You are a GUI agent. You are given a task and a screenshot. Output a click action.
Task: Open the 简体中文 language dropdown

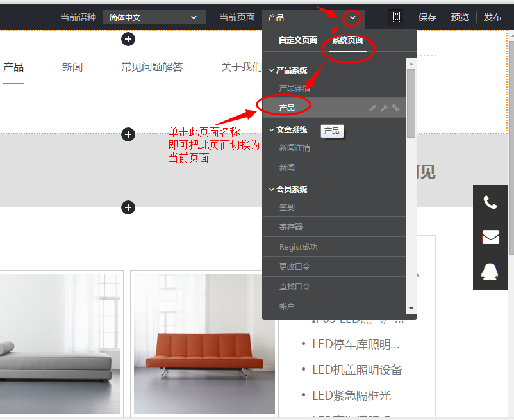coord(154,17)
